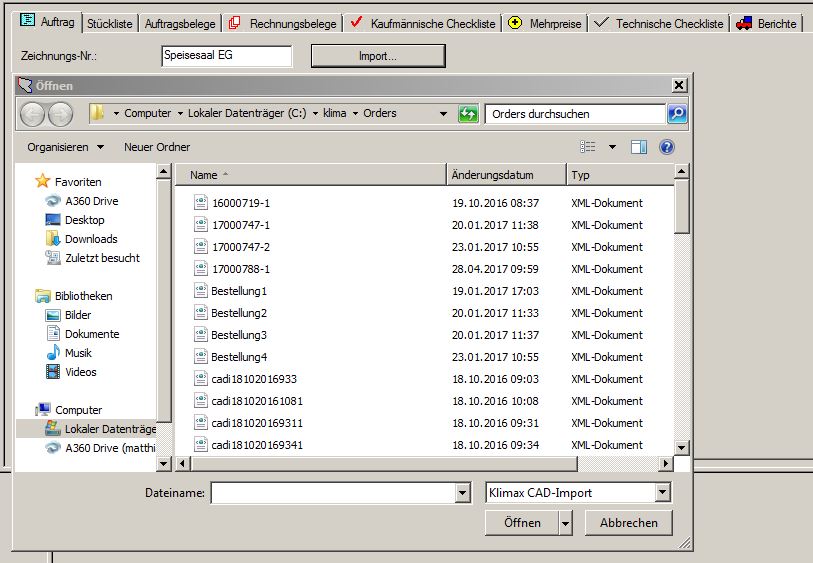
Task: Click the Import... button
Action: click(377, 56)
